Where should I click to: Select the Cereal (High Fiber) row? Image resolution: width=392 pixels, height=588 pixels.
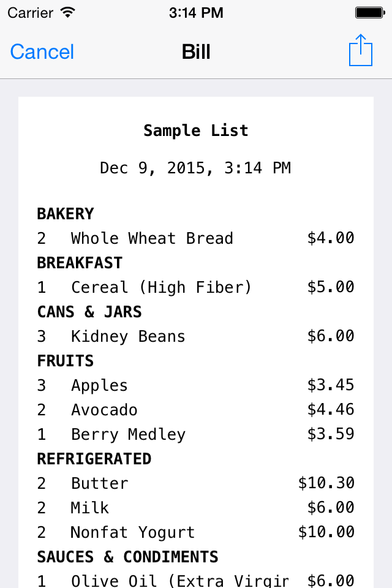(196, 287)
